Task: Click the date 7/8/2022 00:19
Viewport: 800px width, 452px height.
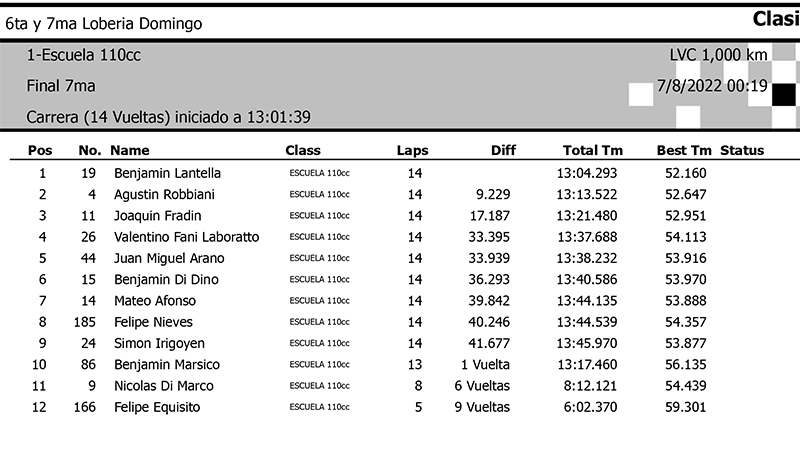Action: [x=712, y=86]
